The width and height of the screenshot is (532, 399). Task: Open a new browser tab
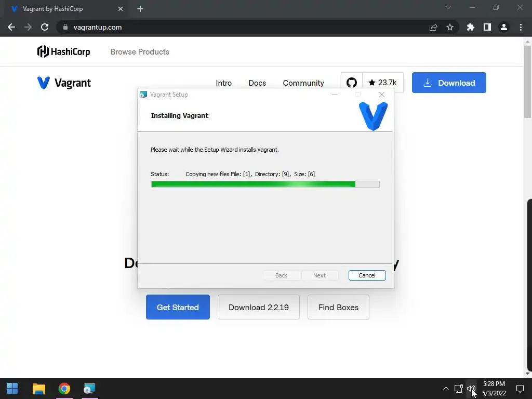[140, 9]
